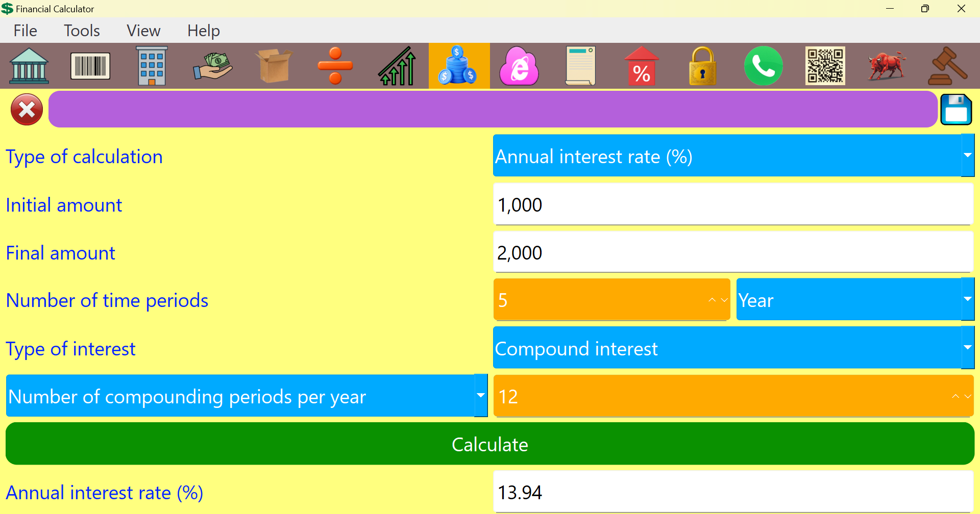This screenshot has height=514, width=980.
Task: Click the bull market icon
Action: pos(887,66)
